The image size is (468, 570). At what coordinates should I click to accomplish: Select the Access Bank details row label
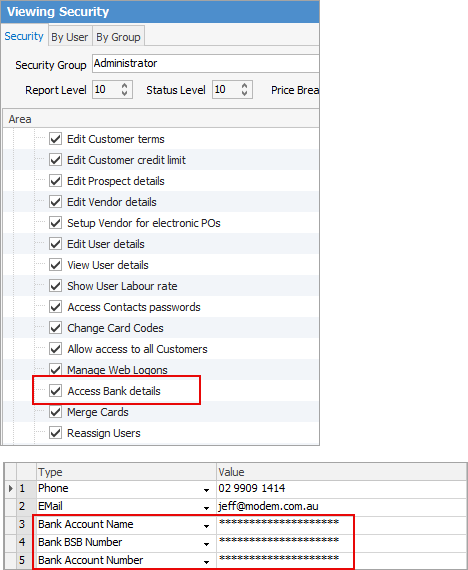tap(114, 391)
